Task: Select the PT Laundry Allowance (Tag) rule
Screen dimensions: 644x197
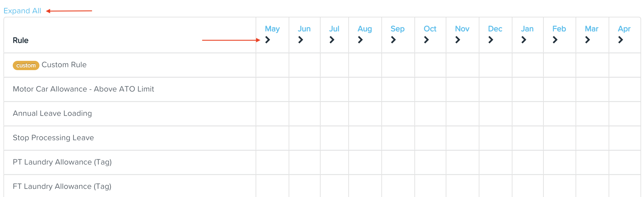Action: (x=62, y=162)
